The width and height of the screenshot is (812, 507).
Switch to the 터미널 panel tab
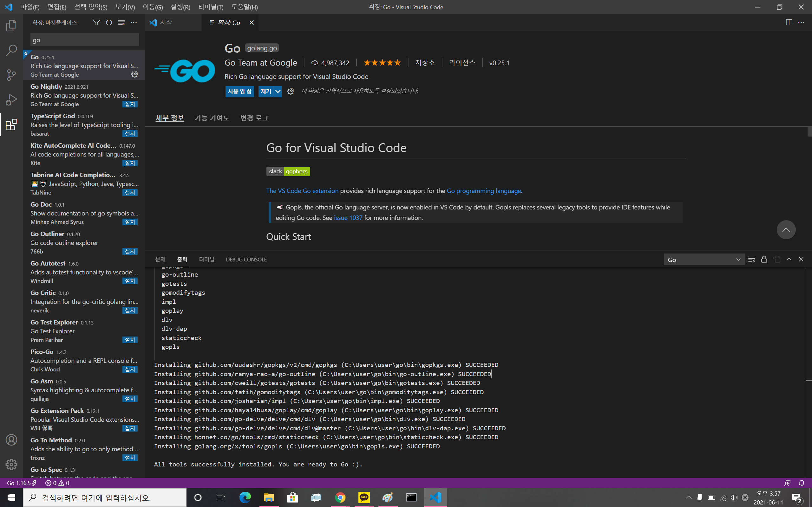tap(206, 259)
